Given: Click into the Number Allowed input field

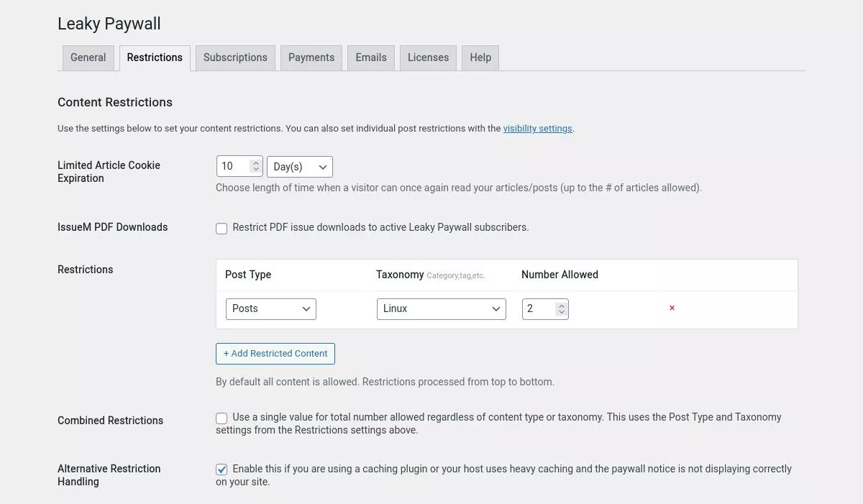Looking at the screenshot, I should (539, 309).
